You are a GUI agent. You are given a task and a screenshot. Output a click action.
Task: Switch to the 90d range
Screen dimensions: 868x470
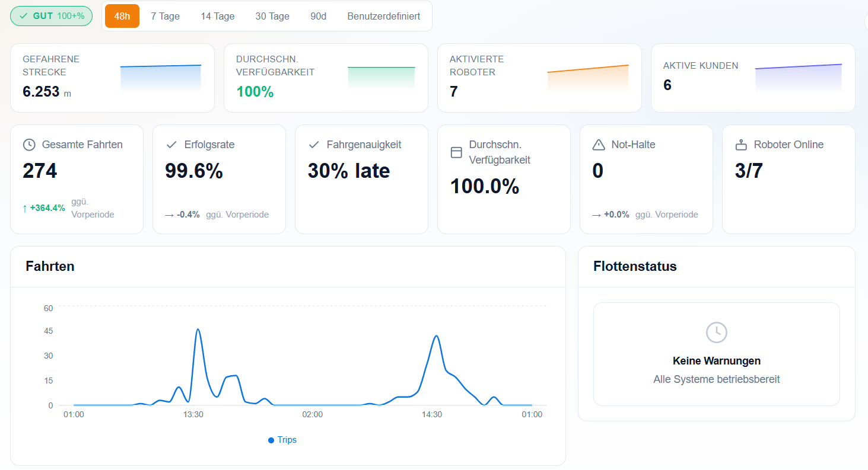click(319, 16)
